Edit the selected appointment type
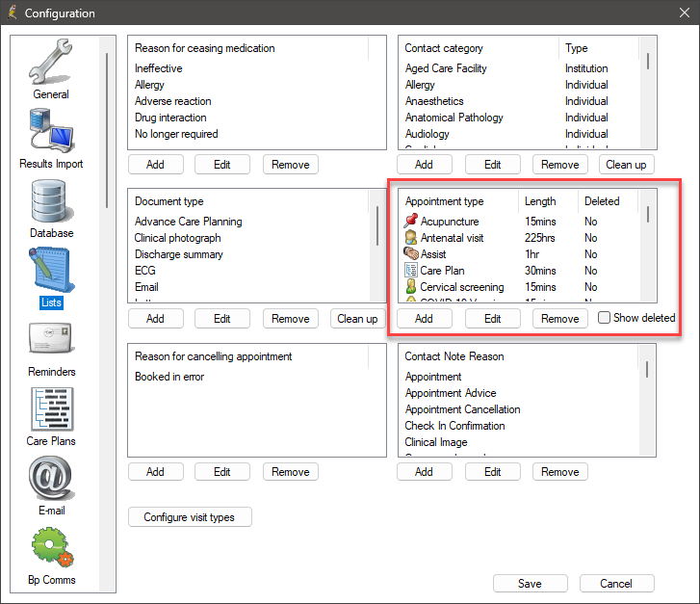Screen dimensions: 700x604 click(492, 319)
